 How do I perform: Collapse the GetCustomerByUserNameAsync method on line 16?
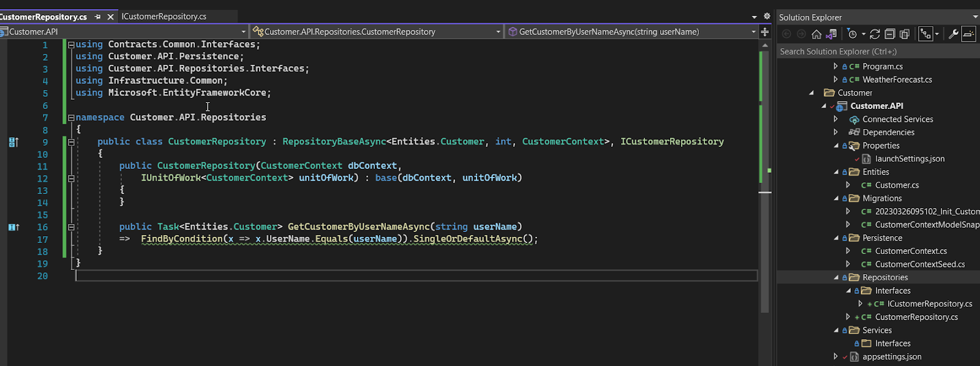[71, 227]
